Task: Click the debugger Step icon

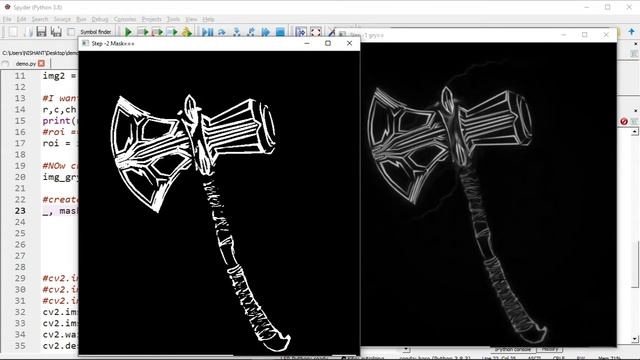Action: (x=222, y=32)
